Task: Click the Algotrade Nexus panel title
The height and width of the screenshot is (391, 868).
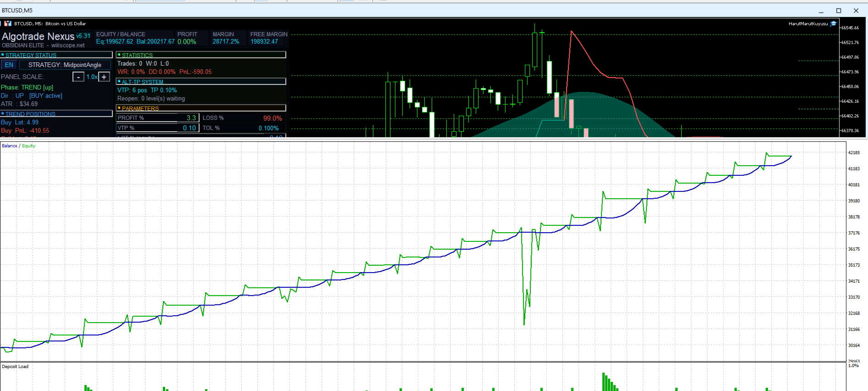Action: (x=38, y=36)
